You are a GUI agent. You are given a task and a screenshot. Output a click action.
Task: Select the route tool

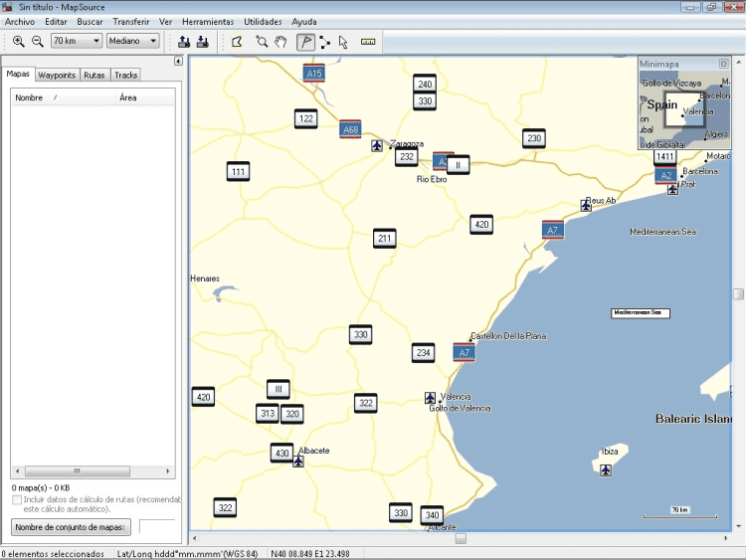click(x=324, y=42)
